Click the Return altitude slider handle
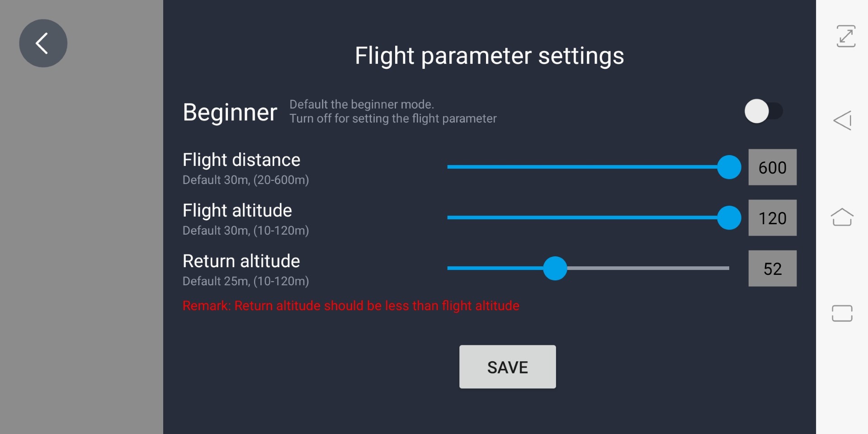This screenshot has width=868, height=434. 555,268
